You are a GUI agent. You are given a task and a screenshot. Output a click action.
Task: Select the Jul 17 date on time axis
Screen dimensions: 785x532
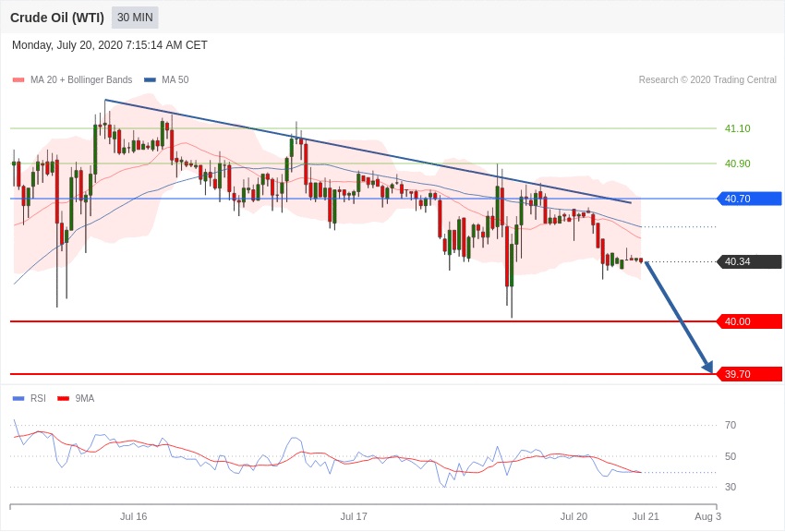click(x=354, y=516)
